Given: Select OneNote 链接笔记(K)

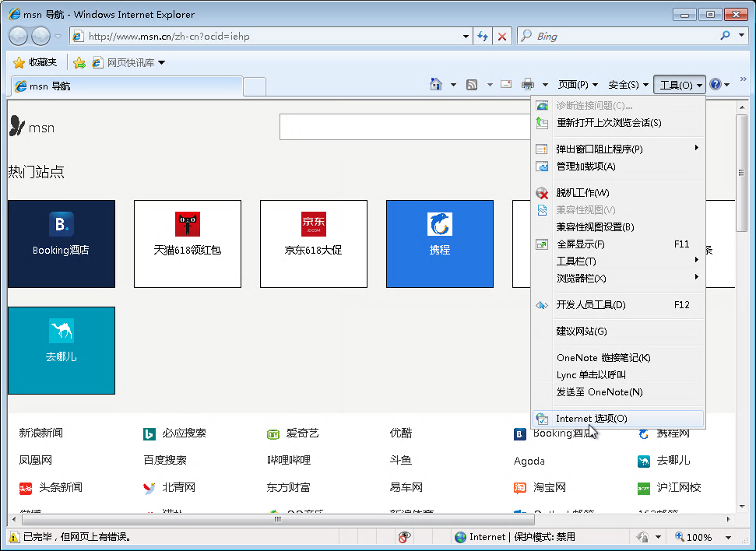Looking at the screenshot, I should 617,358.
